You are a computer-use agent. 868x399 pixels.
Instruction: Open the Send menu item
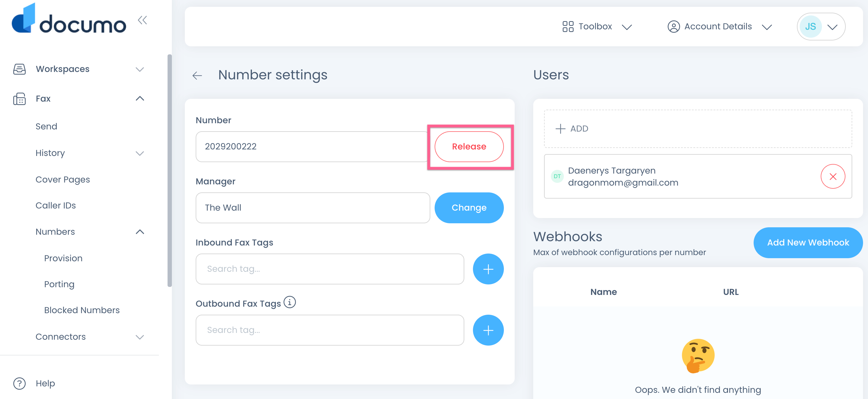(x=46, y=127)
